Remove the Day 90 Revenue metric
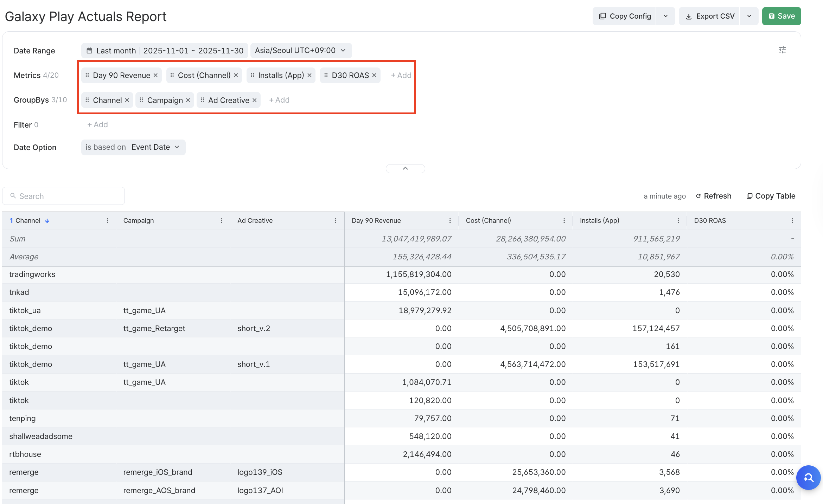This screenshot has width=823, height=504. [155, 75]
